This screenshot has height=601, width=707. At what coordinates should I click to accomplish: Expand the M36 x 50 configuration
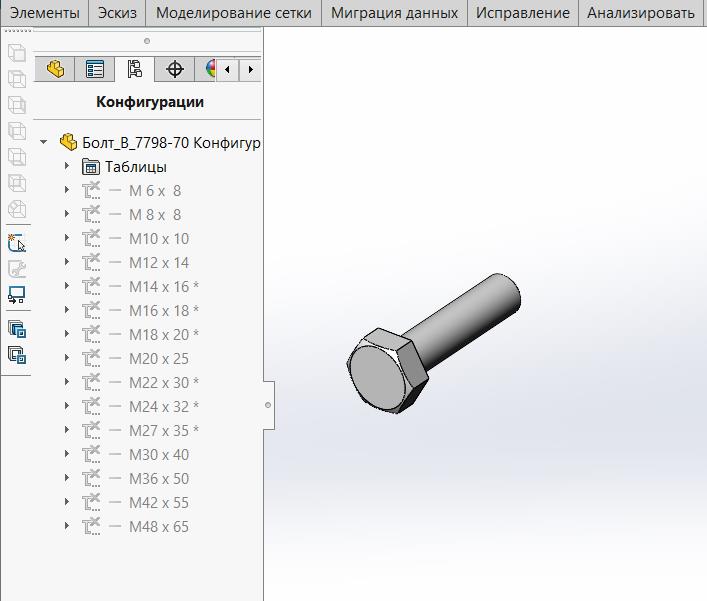point(67,477)
